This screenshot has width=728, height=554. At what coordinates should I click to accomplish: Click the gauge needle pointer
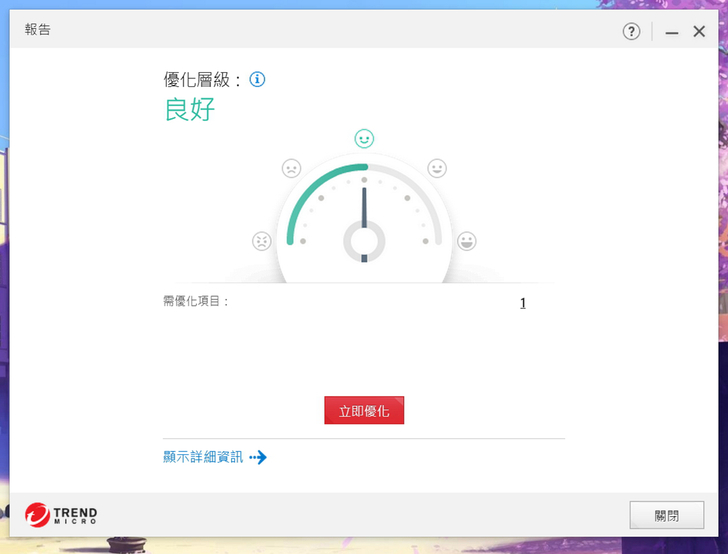click(x=364, y=212)
